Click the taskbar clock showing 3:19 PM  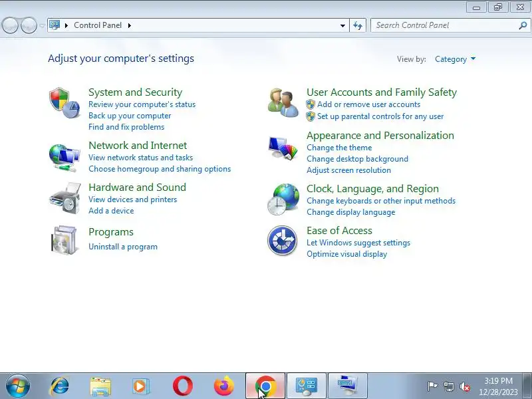coord(498,386)
